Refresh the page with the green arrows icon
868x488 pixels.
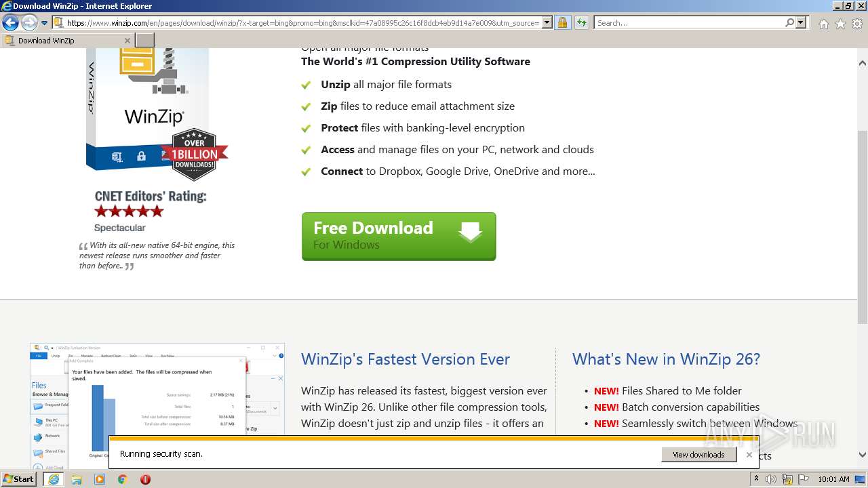[581, 23]
